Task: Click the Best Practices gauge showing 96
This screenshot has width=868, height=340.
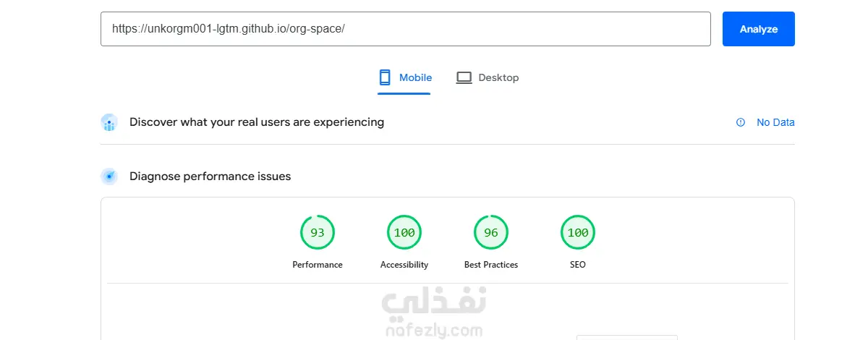Action: (x=491, y=232)
